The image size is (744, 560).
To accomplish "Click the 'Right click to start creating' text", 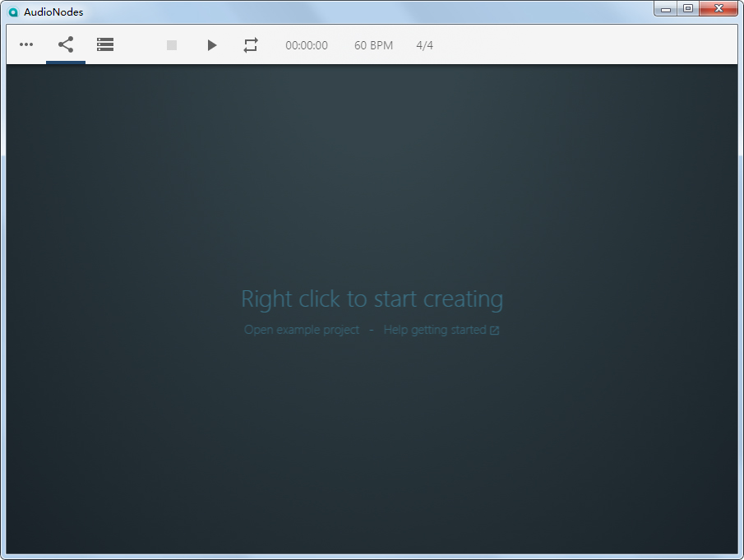I will (372, 299).
